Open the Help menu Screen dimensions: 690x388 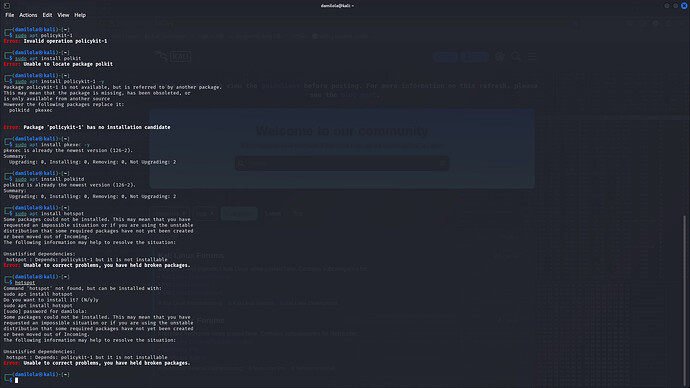tap(80, 15)
